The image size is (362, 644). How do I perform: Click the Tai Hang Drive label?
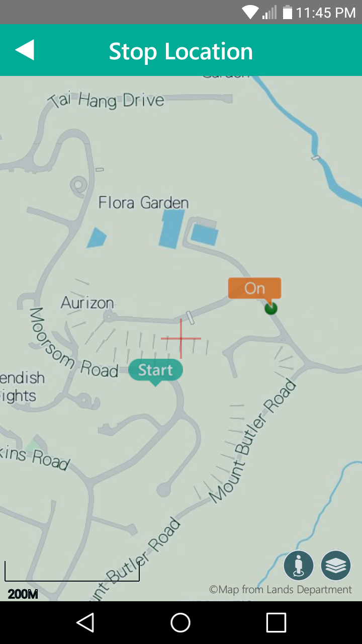[106, 100]
